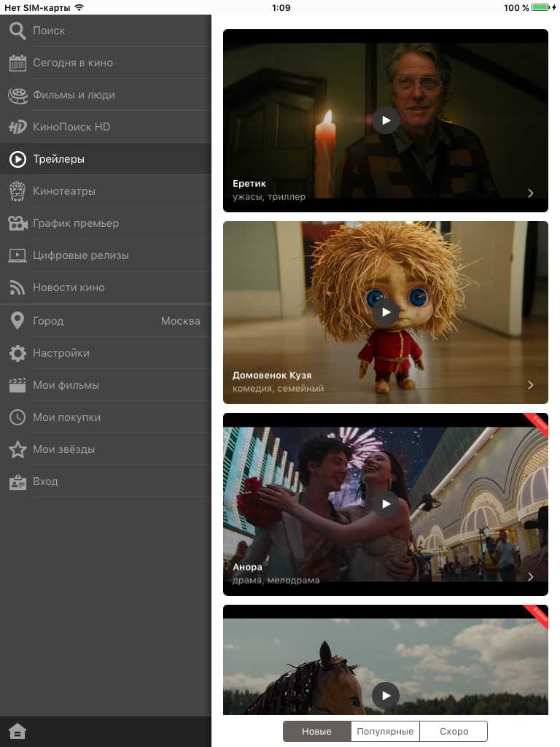Open the Еретик movie title

coord(249,183)
